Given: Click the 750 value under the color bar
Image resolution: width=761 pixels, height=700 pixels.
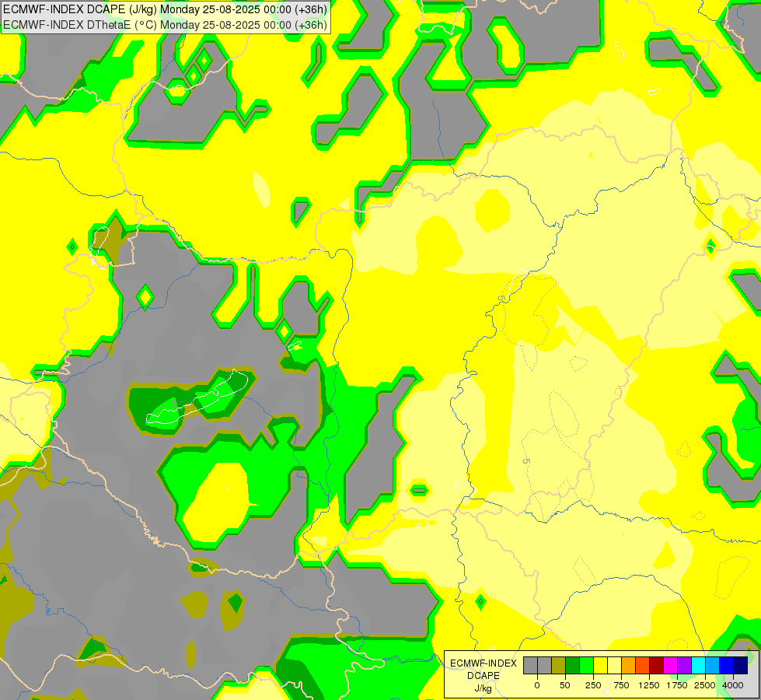Looking at the screenshot, I should 621,685.
